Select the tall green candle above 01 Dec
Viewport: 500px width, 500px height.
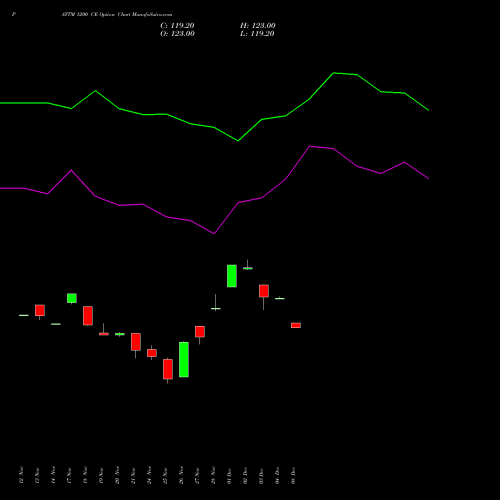[232, 276]
